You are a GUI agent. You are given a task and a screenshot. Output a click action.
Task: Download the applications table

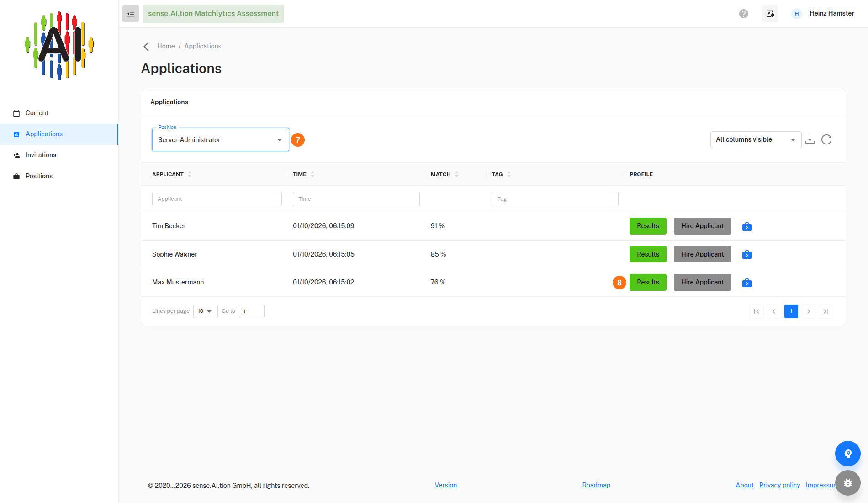810,139
